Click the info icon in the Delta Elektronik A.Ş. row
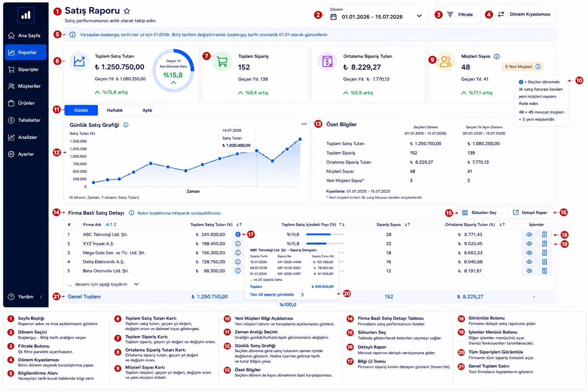 [x=238, y=262]
